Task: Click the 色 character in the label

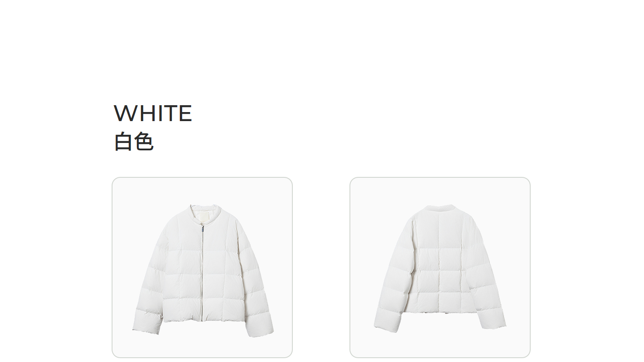Action: (144, 142)
